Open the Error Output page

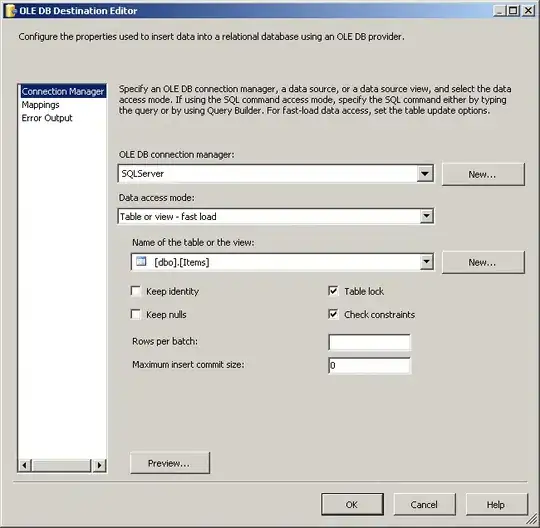(x=47, y=118)
